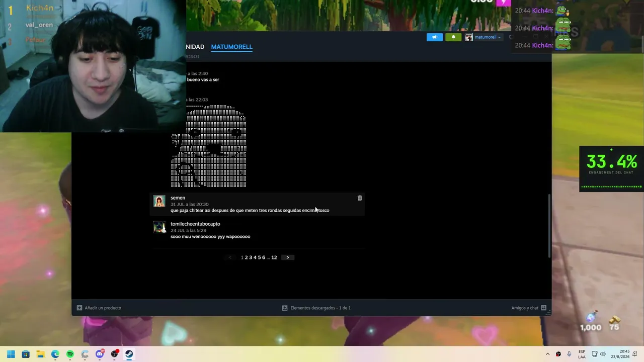The image size is (644, 362).
Task: Show hidden system tray icons
Action: click(547, 354)
